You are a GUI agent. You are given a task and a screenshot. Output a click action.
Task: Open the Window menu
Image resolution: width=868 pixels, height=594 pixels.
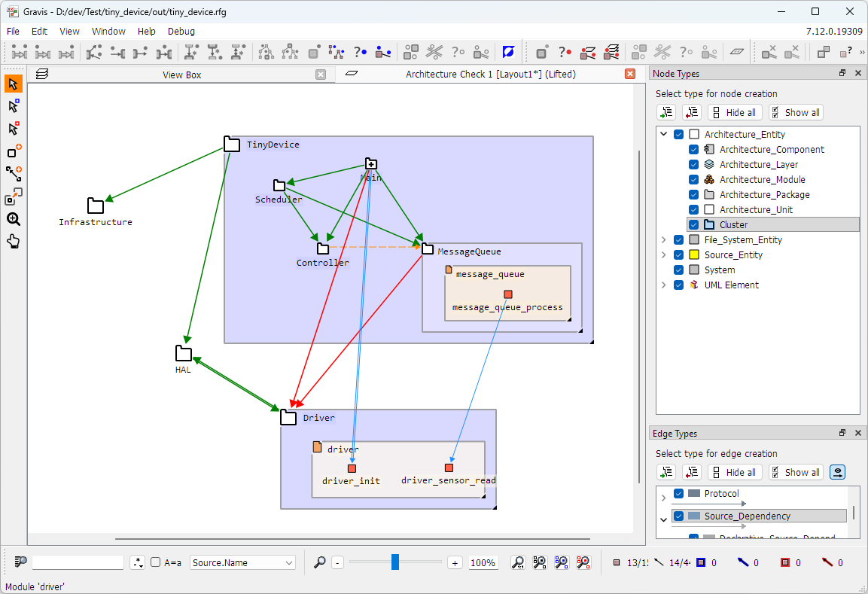(x=108, y=32)
